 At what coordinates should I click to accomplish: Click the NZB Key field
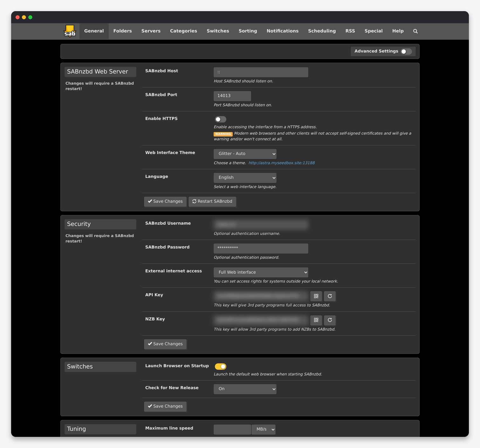[261, 320]
